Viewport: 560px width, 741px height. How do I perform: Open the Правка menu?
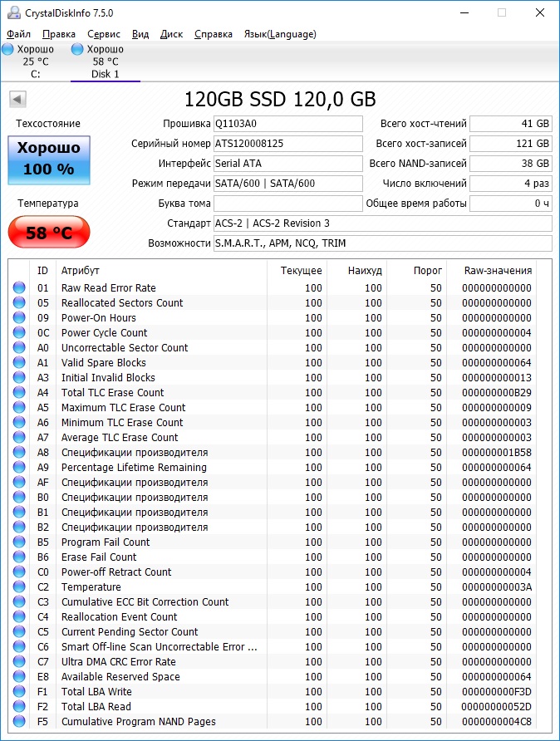click(59, 34)
